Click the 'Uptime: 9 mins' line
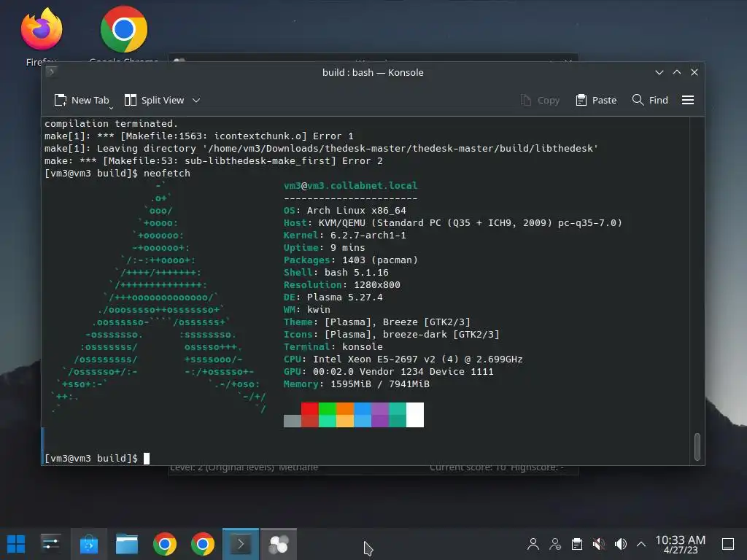 coord(325,248)
